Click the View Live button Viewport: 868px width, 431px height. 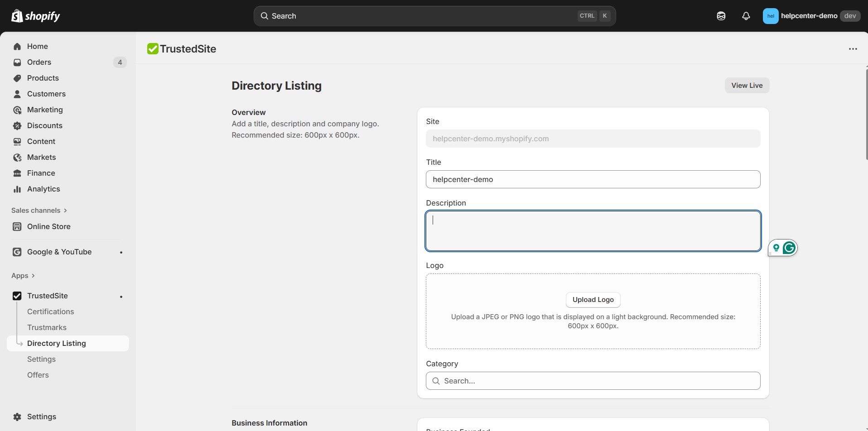tap(746, 85)
